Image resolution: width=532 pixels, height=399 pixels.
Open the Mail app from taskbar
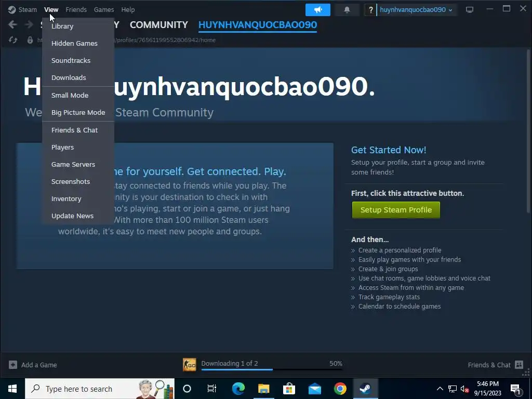pyautogui.click(x=314, y=389)
